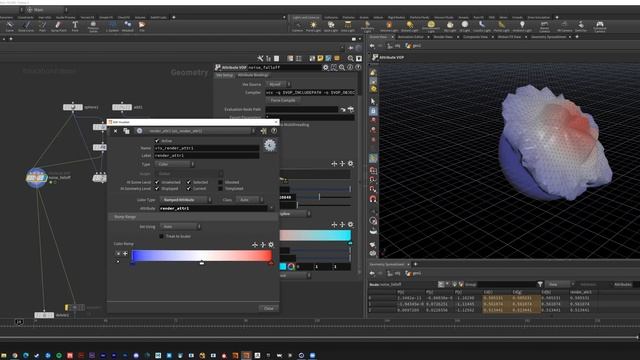The height and width of the screenshot is (360, 640).
Task: Click delete X icon in visualizer dialog
Action: (116, 131)
